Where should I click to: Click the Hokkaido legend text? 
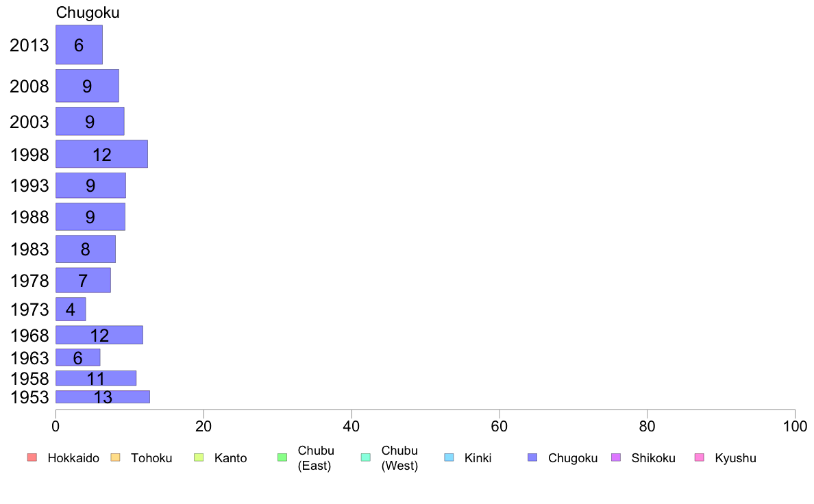pyautogui.click(x=73, y=458)
